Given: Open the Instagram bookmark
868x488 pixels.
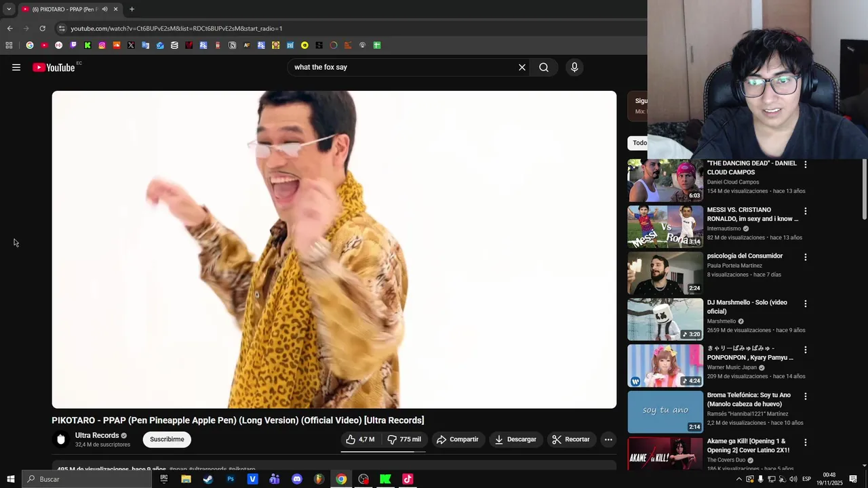Looking at the screenshot, I should (x=102, y=45).
